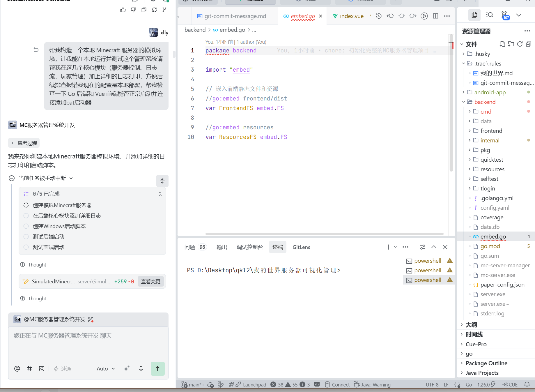Image resolution: width=535 pixels, height=392 pixels.
Task: Click the branch icon in chat header
Action: coord(164,10)
